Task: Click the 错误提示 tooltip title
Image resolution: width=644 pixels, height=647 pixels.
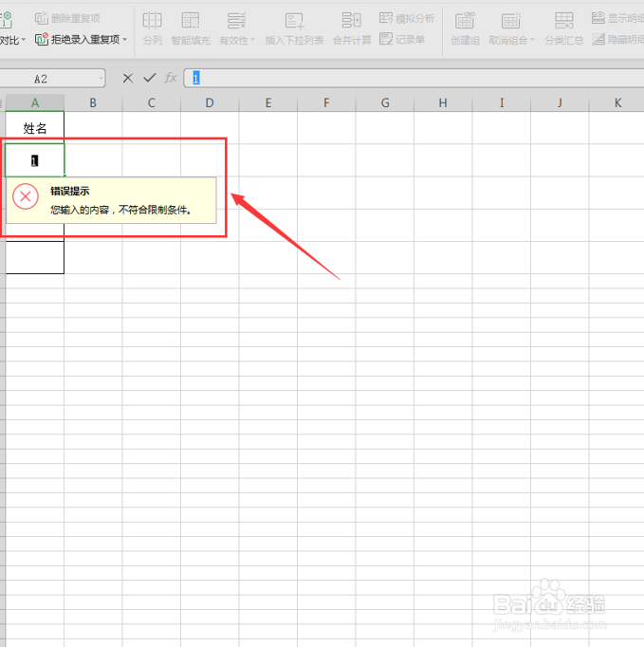Action: (70, 191)
